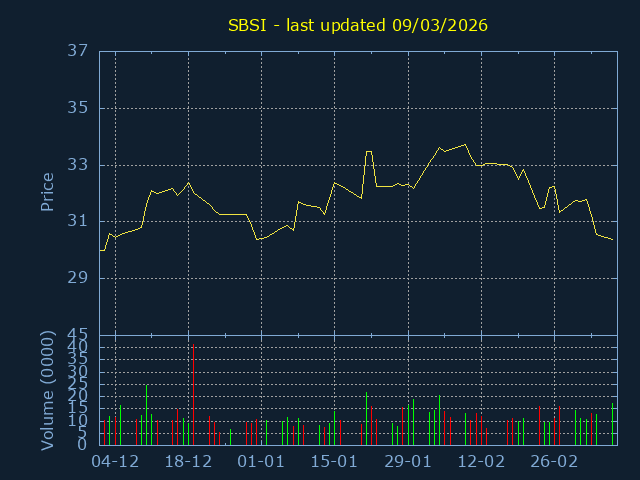Click the price axis label '37'

[78, 51]
